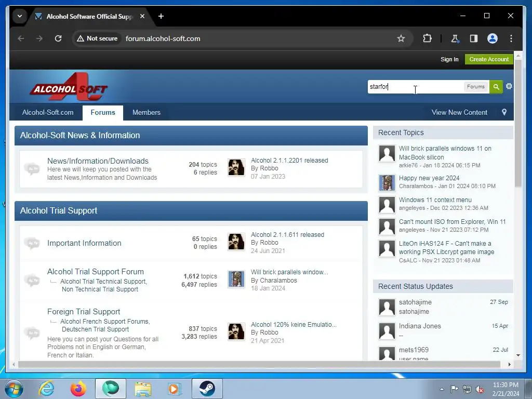Open Windows 11 context menu topic
The height and width of the screenshot is (399, 532).
435,200
